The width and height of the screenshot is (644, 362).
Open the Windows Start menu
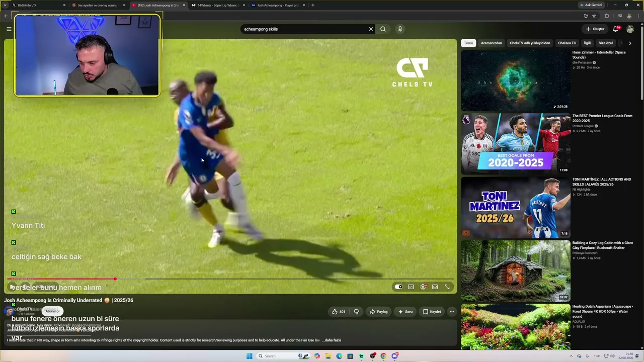pyautogui.click(x=249, y=356)
